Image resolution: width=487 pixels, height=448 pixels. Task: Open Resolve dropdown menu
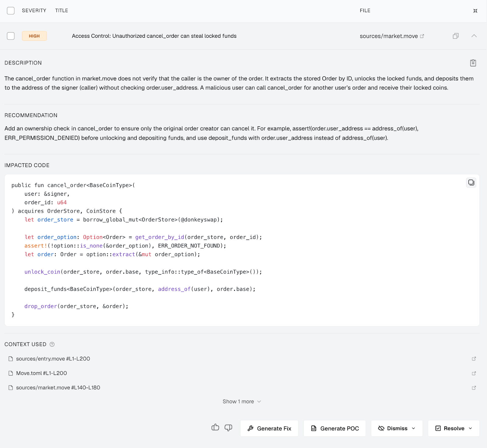[454, 429]
